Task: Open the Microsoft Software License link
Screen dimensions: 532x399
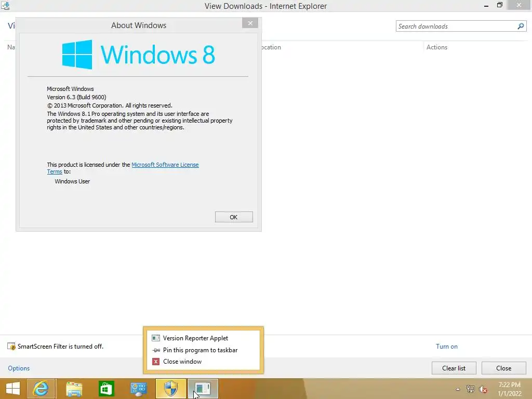Action: (x=165, y=165)
